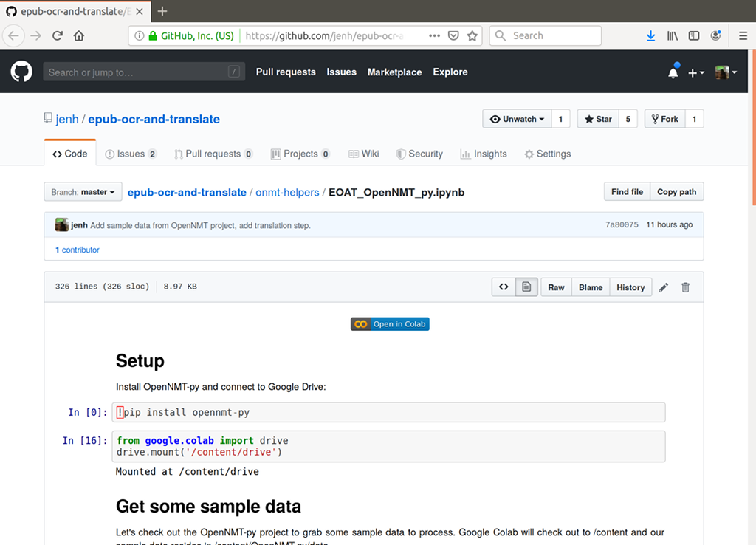
Task: Click Issues in the top navigation
Action: pyautogui.click(x=341, y=72)
